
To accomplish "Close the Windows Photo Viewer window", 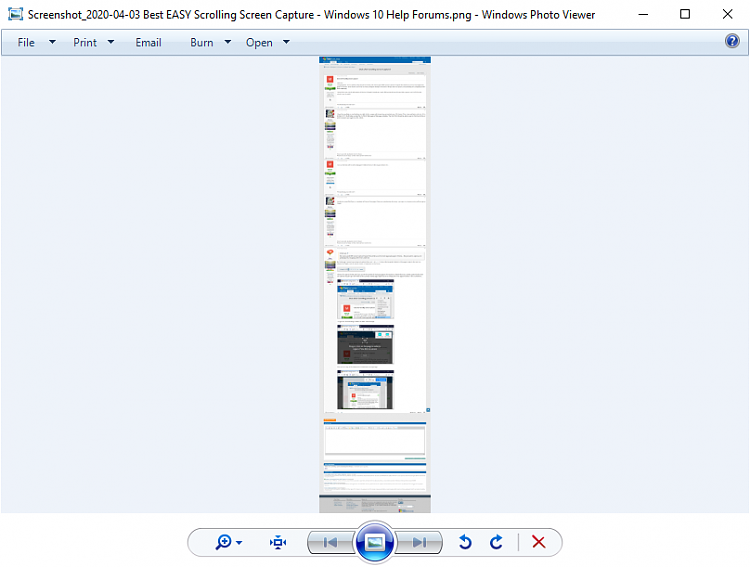I will click(x=728, y=14).
